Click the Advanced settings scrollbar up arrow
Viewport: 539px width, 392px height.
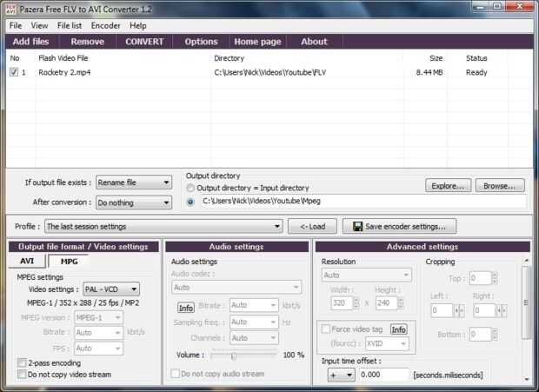[x=526, y=261]
